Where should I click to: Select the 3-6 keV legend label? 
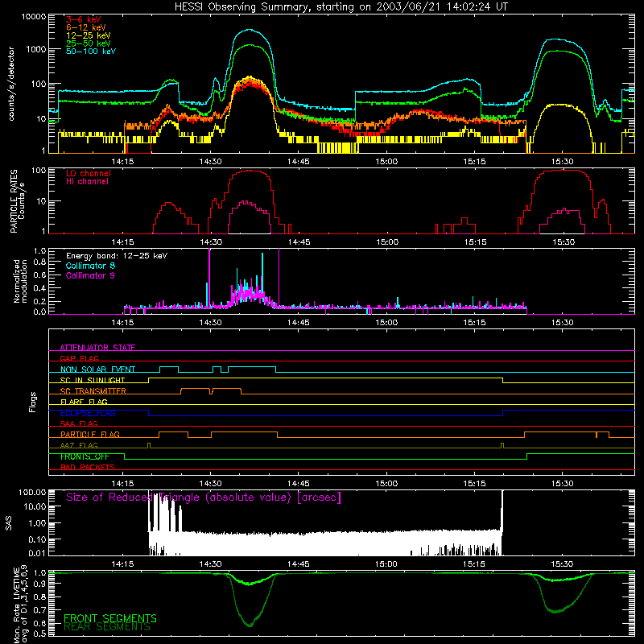84,19
